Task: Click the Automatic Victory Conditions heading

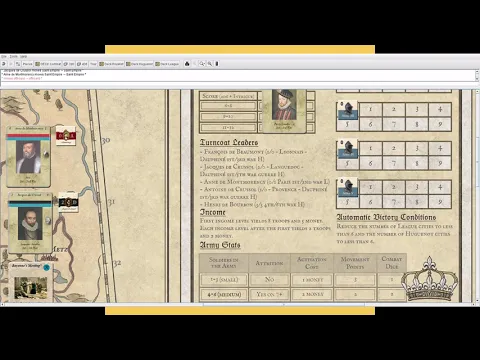Action: (386, 217)
